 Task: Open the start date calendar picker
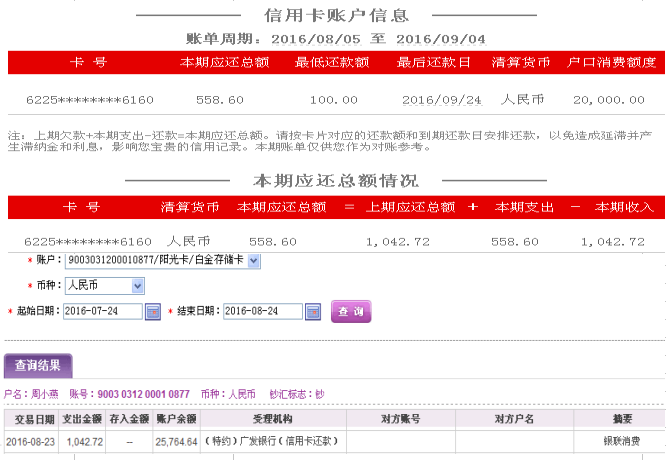click(153, 311)
